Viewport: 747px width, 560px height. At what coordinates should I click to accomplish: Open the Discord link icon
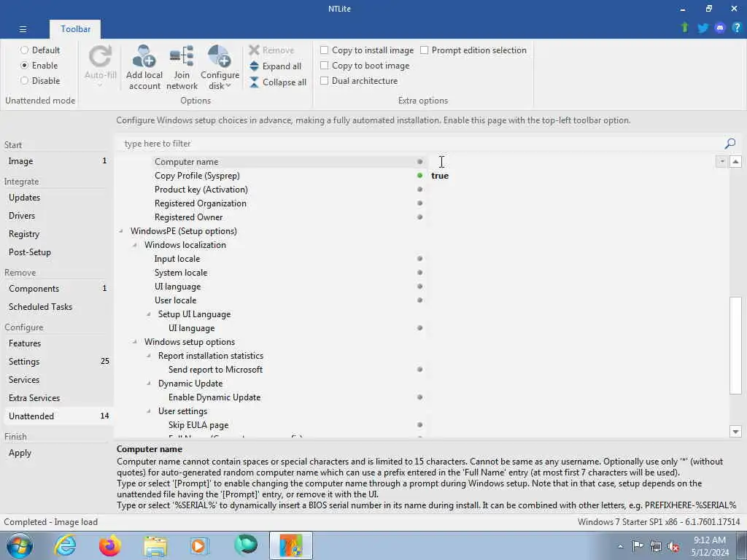(x=720, y=28)
